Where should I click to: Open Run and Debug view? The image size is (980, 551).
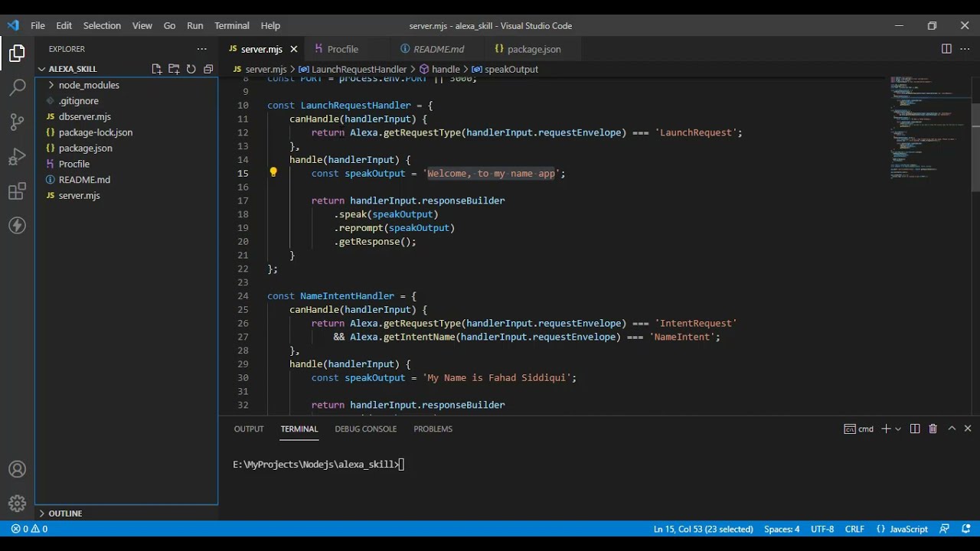17,157
